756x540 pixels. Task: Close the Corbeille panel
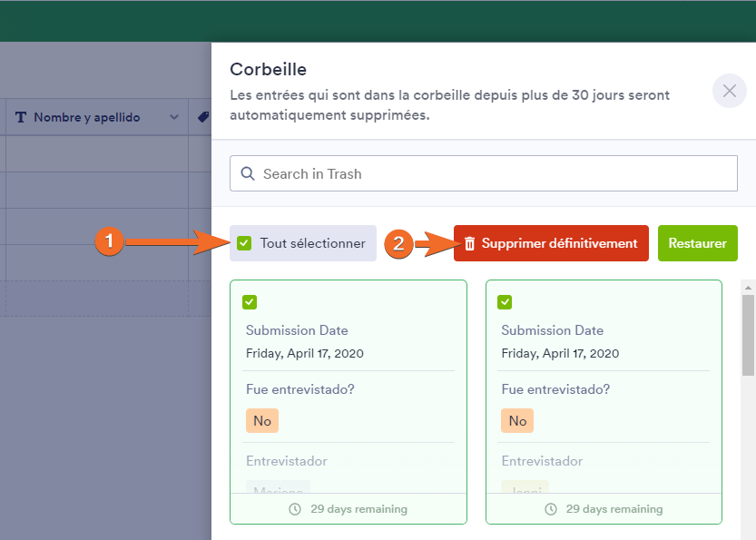pos(729,91)
